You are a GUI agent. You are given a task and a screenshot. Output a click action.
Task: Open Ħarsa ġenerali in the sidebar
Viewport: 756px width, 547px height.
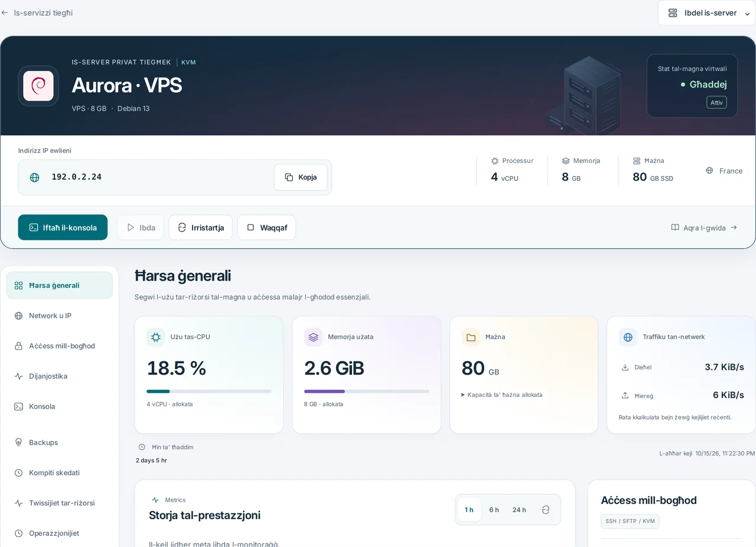[60, 285]
